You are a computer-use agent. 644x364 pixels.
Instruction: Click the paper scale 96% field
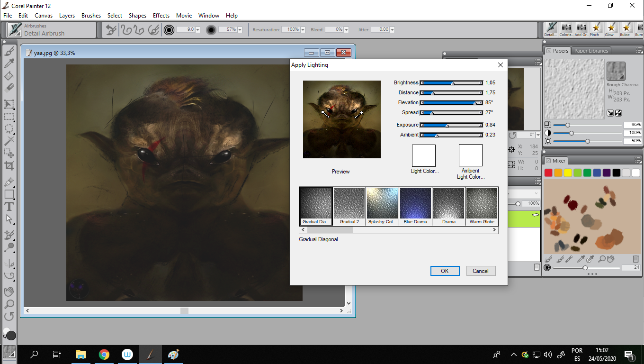[x=632, y=125]
